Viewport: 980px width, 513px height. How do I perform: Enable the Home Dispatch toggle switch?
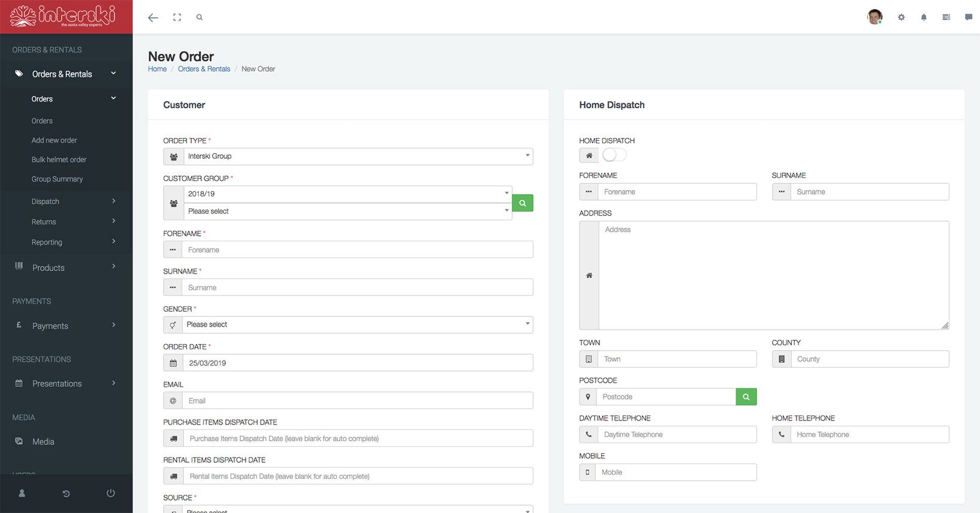tap(614, 155)
